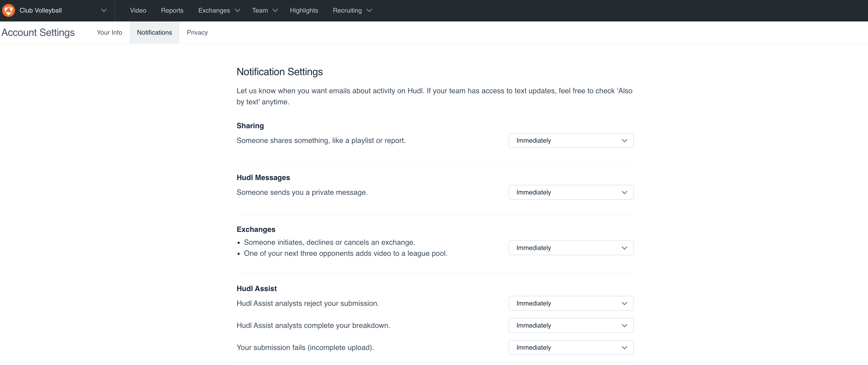Click the chevron beside the Recruiting menu
Viewport: 868px width, 365px height.
[369, 10]
